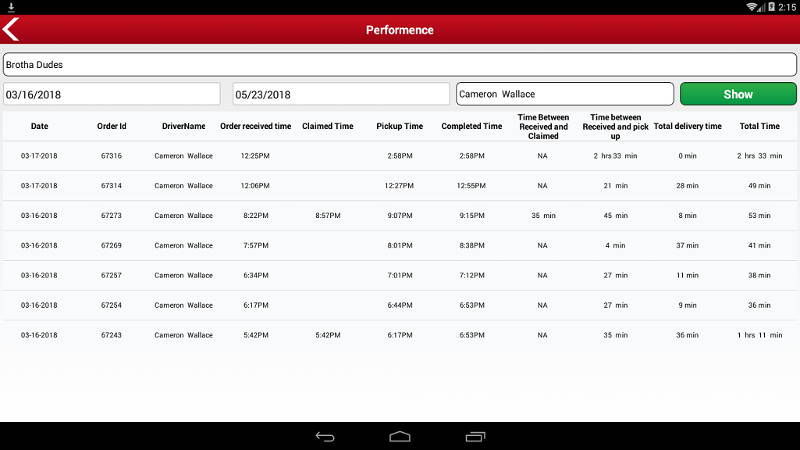
Task: Tap the Pickup Time column header
Action: 399,126
